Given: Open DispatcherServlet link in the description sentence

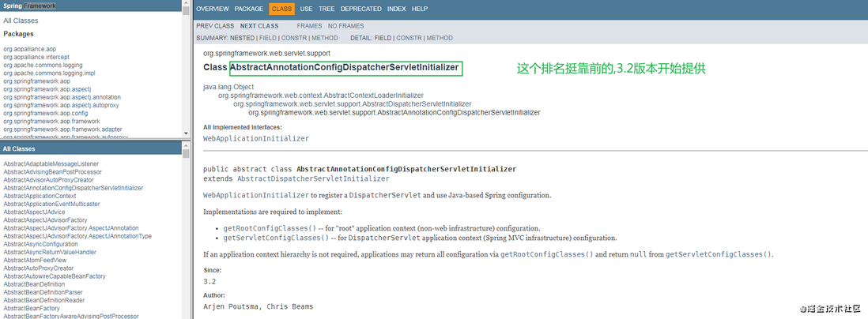Looking at the screenshot, I should tap(385, 196).
